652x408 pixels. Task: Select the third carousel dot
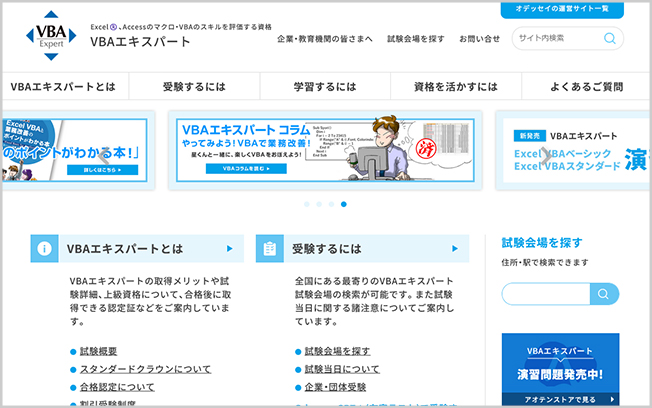(331, 204)
